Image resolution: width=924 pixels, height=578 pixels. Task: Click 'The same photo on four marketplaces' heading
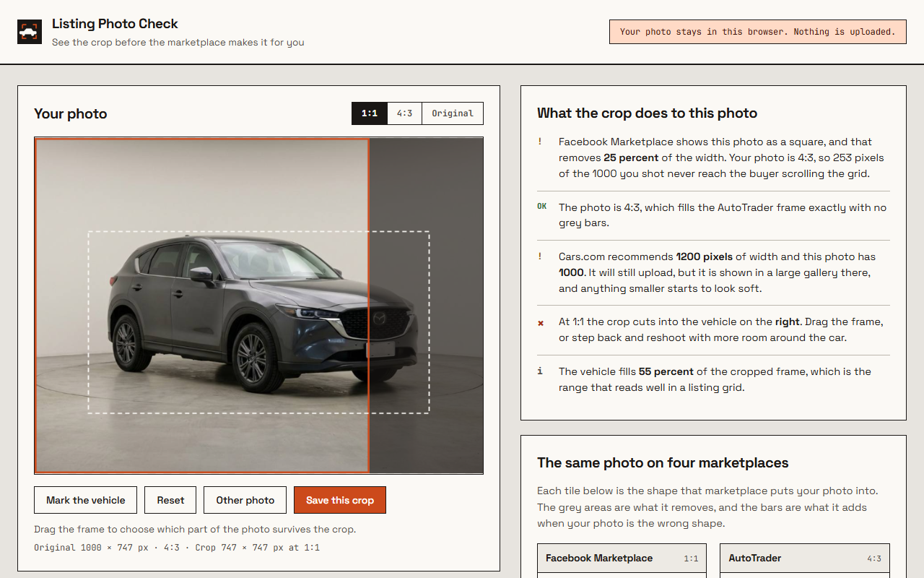pos(663,462)
